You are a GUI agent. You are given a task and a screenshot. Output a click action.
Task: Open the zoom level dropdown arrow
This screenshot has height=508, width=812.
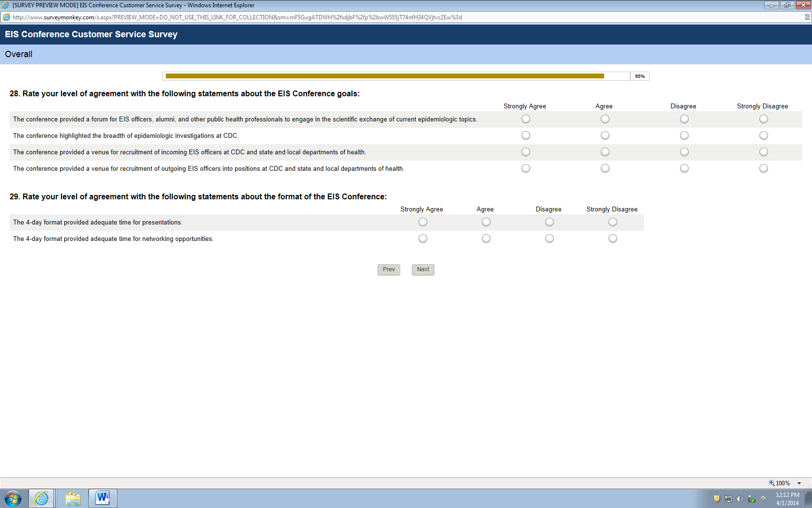799,483
